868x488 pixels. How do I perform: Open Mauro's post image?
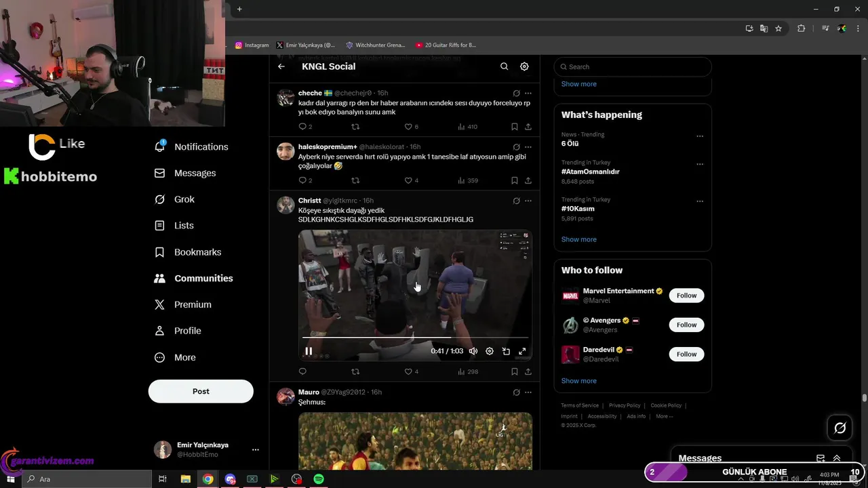coord(415,441)
